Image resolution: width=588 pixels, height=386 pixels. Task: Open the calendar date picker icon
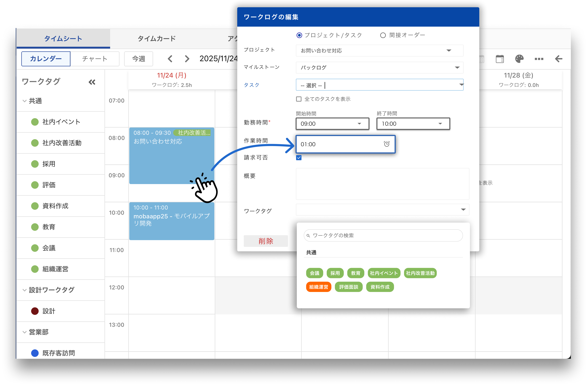[500, 59]
